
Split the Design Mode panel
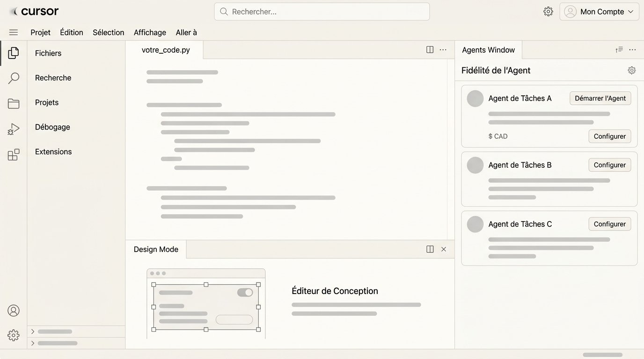(430, 249)
